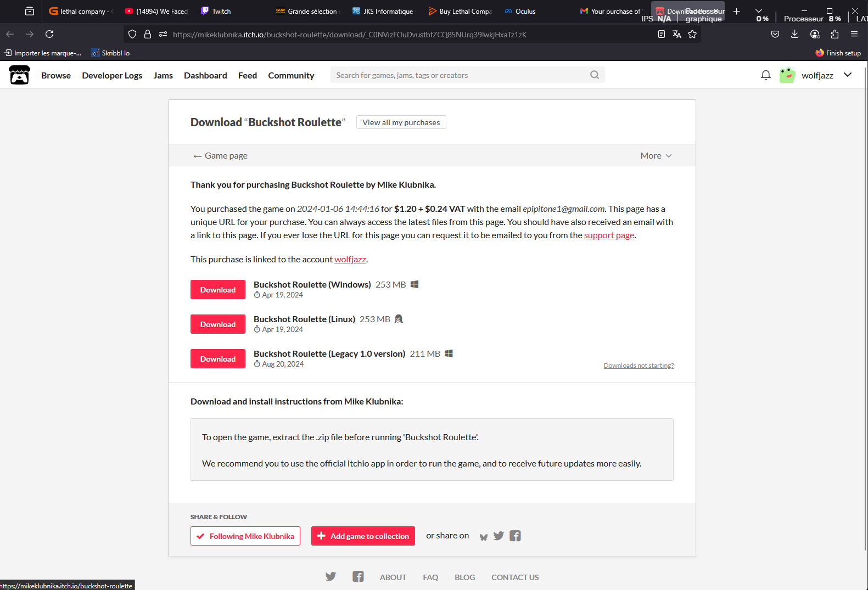Expand the wolfjazz account dropdown arrow
The width and height of the screenshot is (868, 590).
[848, 75]
